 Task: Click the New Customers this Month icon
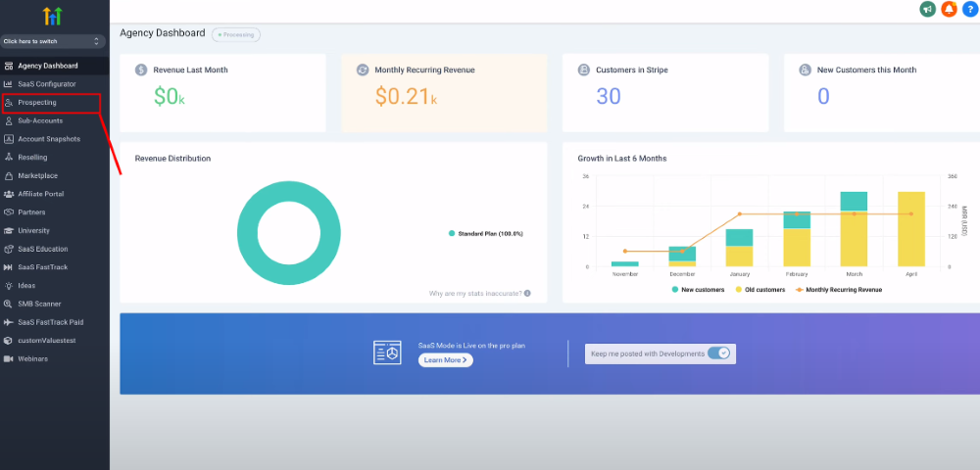[805, 70]
